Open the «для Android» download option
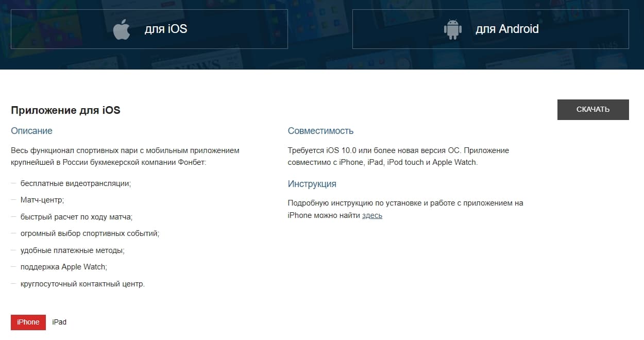Screen dimensions: 644x340 tap(490, 29)
